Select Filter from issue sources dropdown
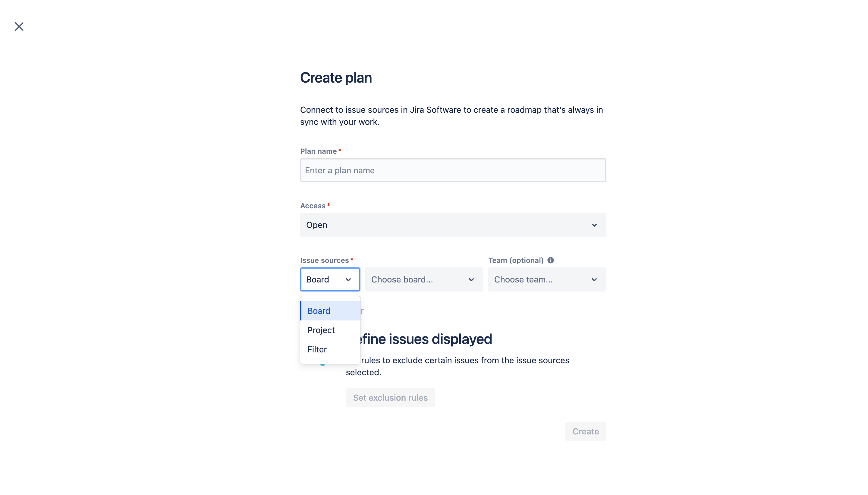868x495 pixels. pyautogui.click(x=316, y=349)
